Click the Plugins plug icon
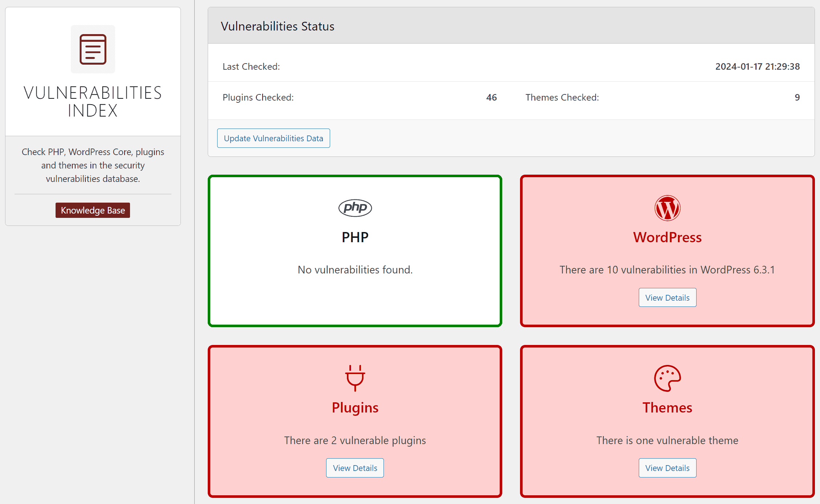This screenshot has width=820, height=504. point(355,378)
